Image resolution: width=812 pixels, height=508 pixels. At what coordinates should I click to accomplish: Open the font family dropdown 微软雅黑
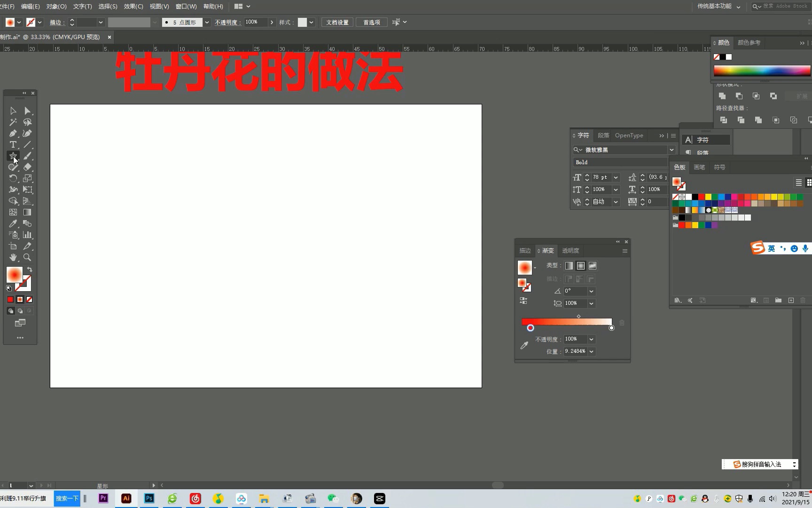[671, 150]
